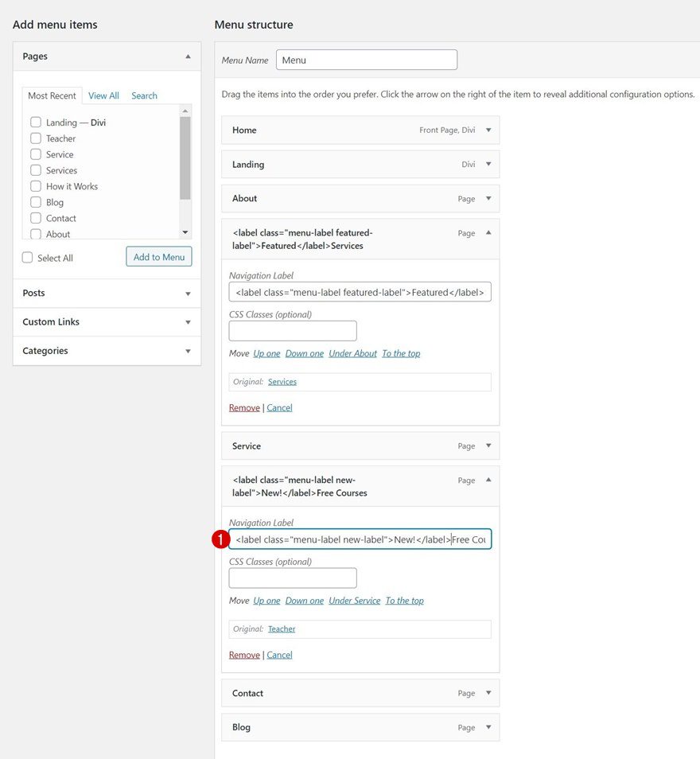Expand the Contact menu item arrow
This screenshot has width=700, height=759.
[488, 693]
